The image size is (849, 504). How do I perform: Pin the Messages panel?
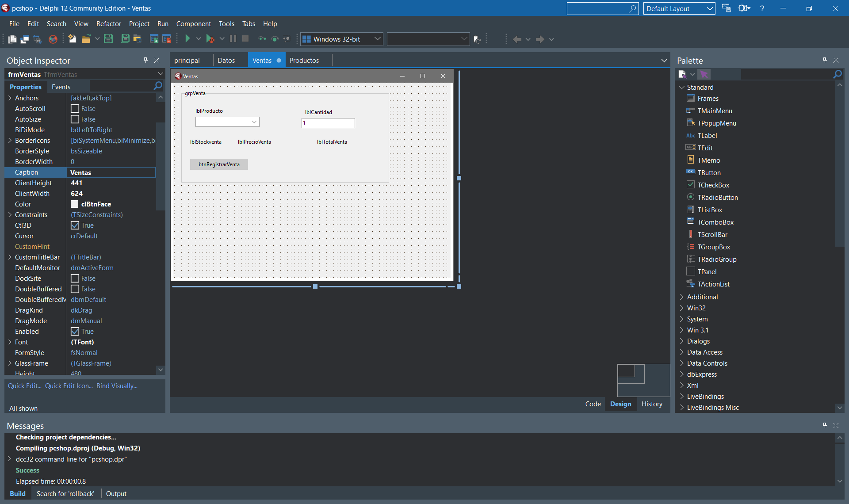(x=825, y=425)
